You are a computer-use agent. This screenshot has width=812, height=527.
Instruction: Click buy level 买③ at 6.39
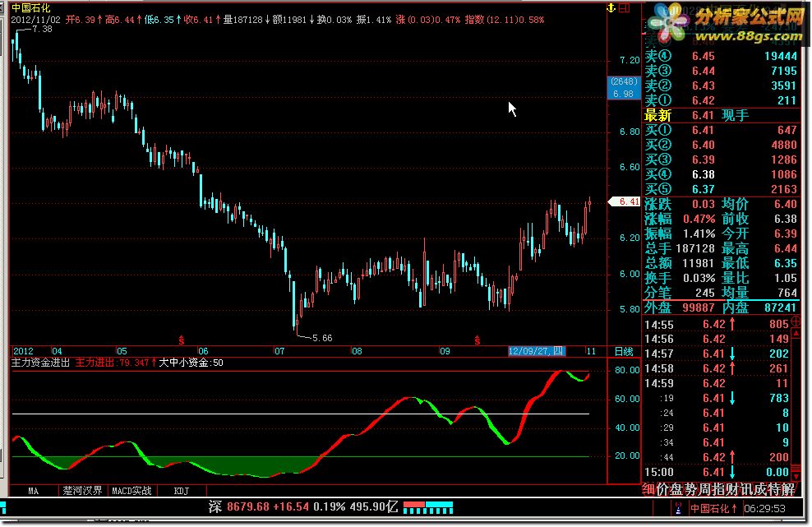[x=721, y=159]
